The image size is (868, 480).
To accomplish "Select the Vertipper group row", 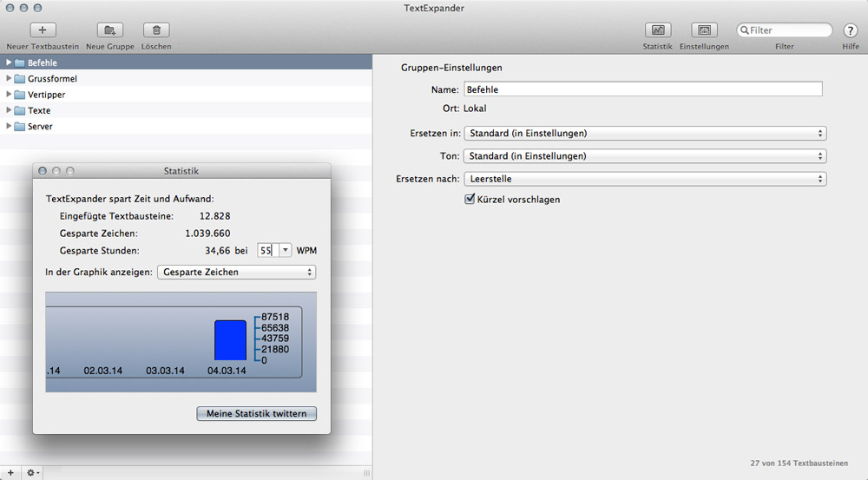I will tap(186, 95).
